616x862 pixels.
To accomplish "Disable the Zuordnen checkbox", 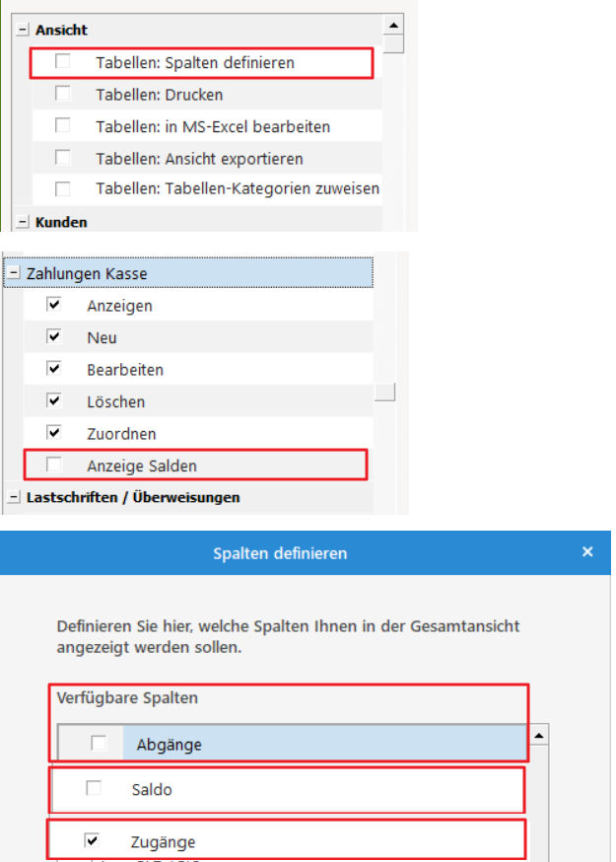I will (x=54, y=432).
